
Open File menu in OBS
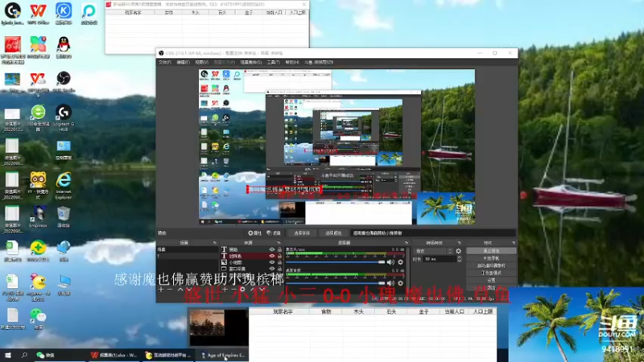click(164, 63)
